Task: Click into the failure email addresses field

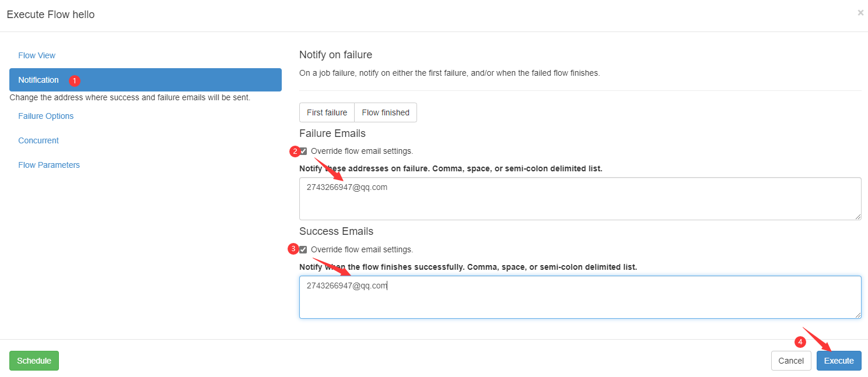Action: click(x=580, y=199)
